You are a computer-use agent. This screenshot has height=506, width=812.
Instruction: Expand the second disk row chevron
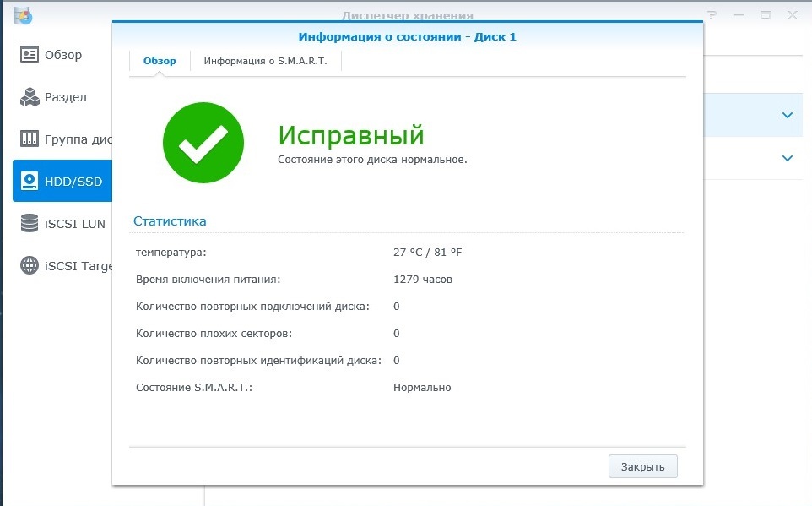[x=787, y=158]
